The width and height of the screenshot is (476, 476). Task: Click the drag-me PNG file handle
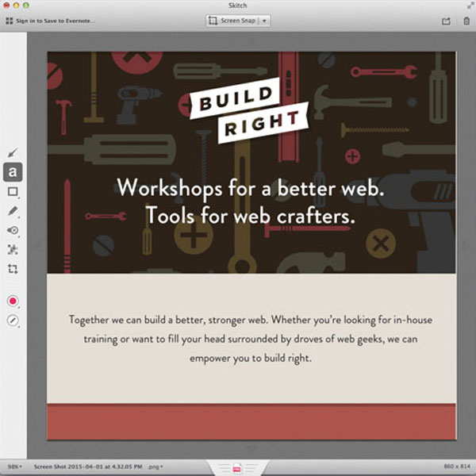point(237,469)
